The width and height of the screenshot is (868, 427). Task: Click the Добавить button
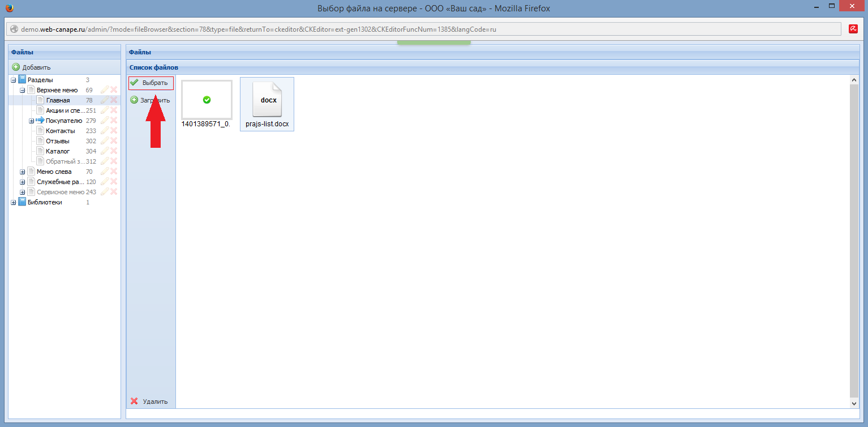32,67
